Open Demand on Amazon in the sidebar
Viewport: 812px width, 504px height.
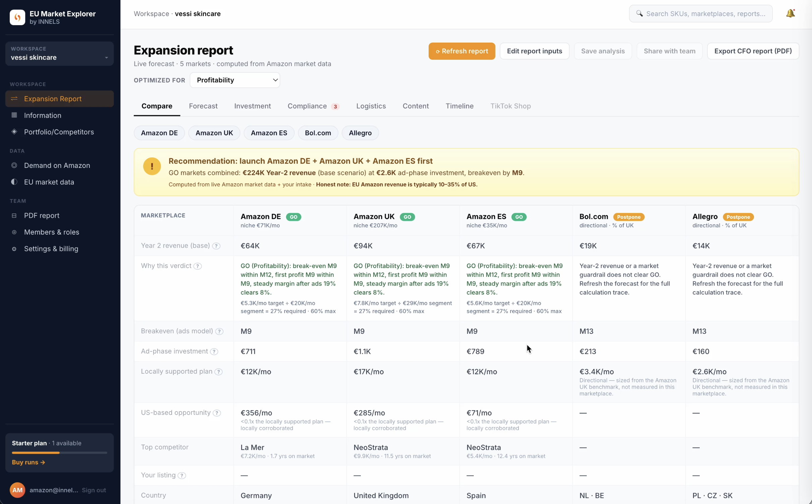tap(59, 165)
